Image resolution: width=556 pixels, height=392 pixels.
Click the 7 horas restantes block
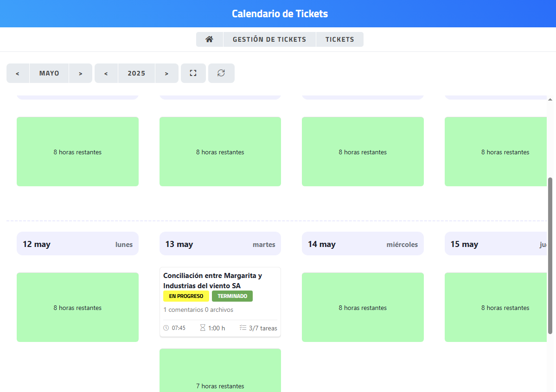tap(220, 371)
